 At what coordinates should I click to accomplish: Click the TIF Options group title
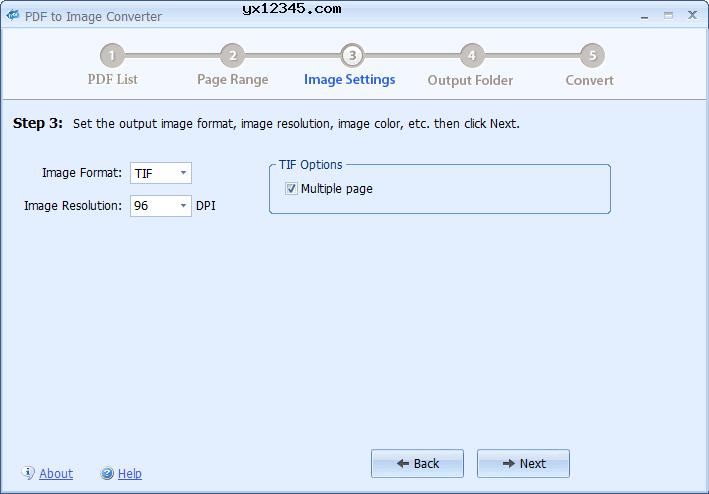click(311, 165)
